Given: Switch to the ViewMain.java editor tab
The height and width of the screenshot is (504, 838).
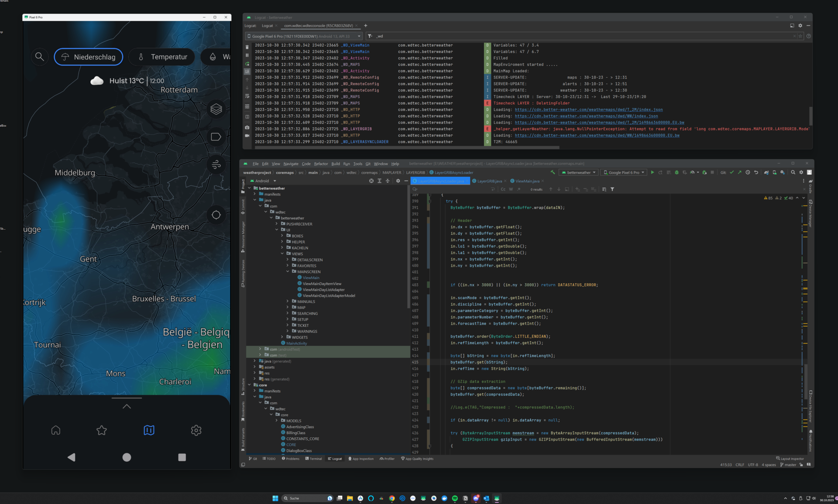Looking at the screenshot, I should pyautogui.click(x=527, y=181).
